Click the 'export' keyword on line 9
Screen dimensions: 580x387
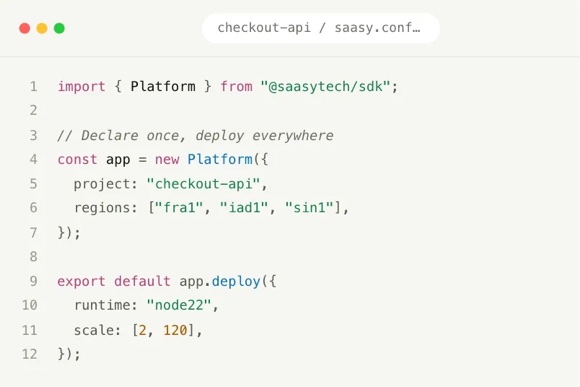pos(81,281)
